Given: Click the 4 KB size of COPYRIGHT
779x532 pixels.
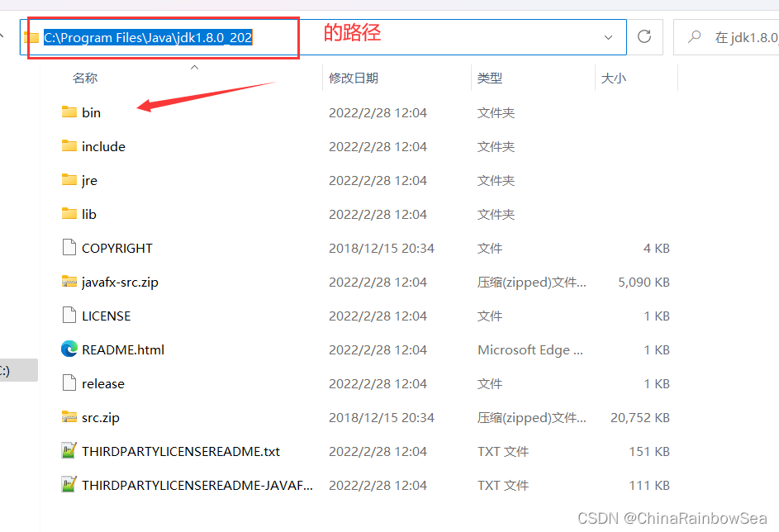Looking at the screenshot, I should tap(656, 248).
